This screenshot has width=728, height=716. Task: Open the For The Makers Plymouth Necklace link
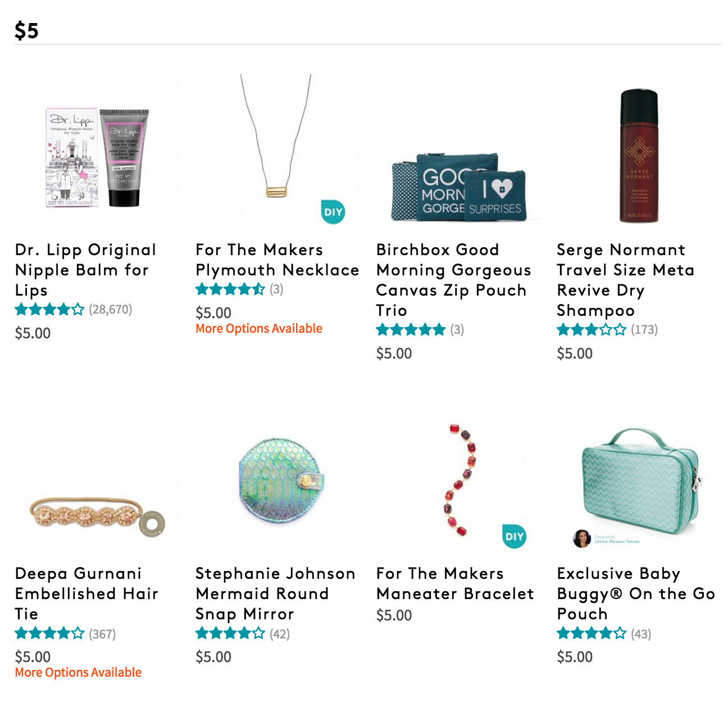click(x=277, y=260)
